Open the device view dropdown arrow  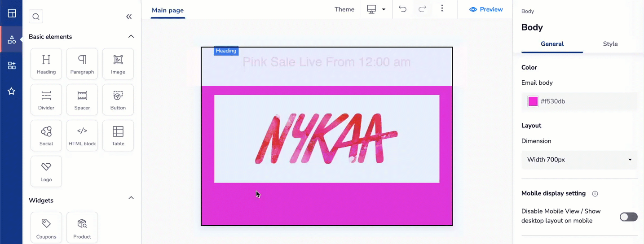tap(384, 9)
